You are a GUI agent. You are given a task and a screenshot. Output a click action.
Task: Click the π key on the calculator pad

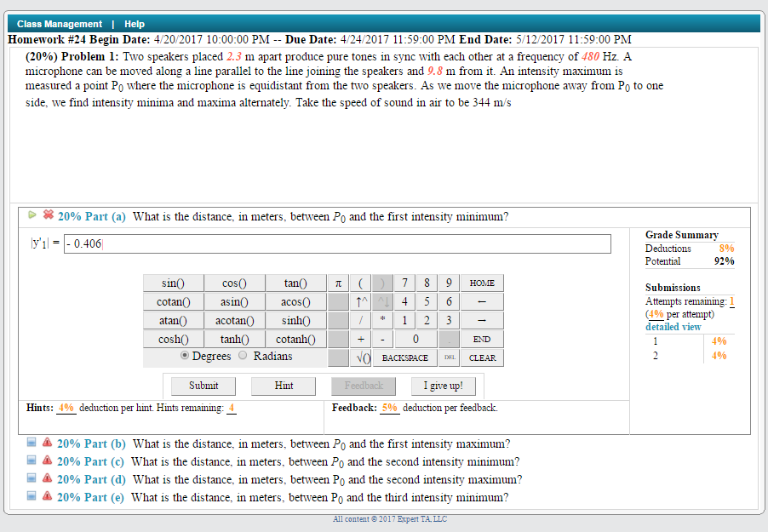tap(338, 283)
